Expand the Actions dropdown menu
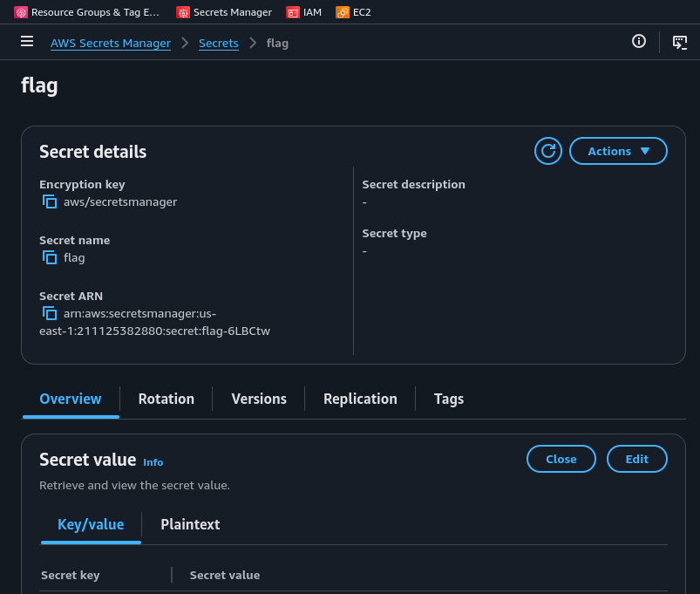Image resolution: width=700 pixels, height=594 pixels. [618, 151]
